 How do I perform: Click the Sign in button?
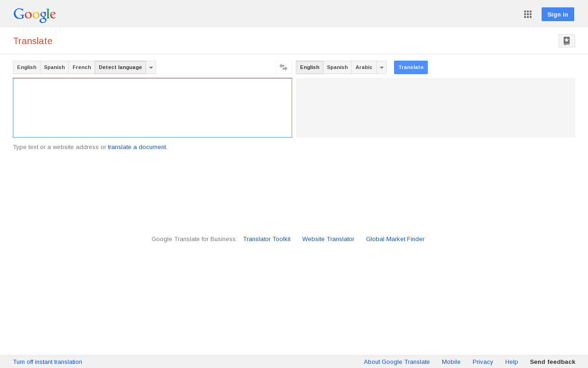(x=558, y=14)
